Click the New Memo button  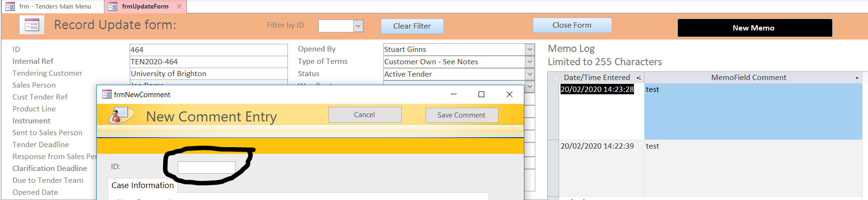click(755, 28)
